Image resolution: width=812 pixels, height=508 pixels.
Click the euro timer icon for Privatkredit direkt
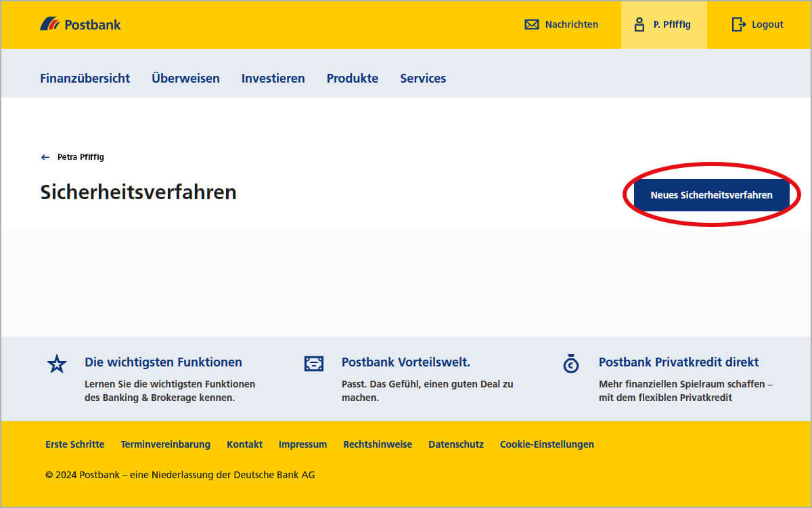(570, 364)
